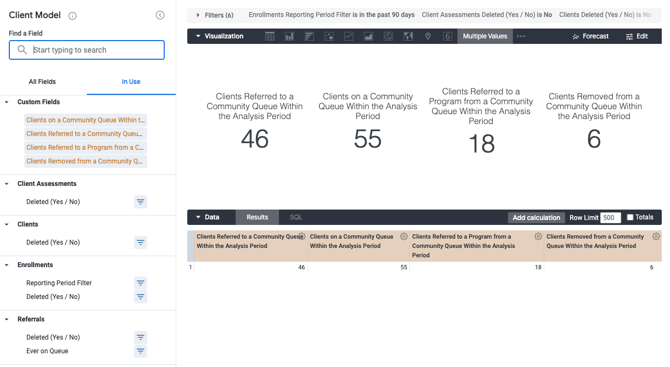Click in the Row Limit field
Screen dimensions: 670x367
[x=610, y=217]
